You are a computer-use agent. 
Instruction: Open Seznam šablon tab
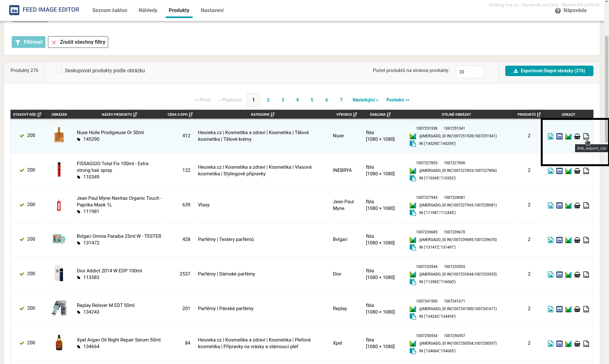coord(110,10)
